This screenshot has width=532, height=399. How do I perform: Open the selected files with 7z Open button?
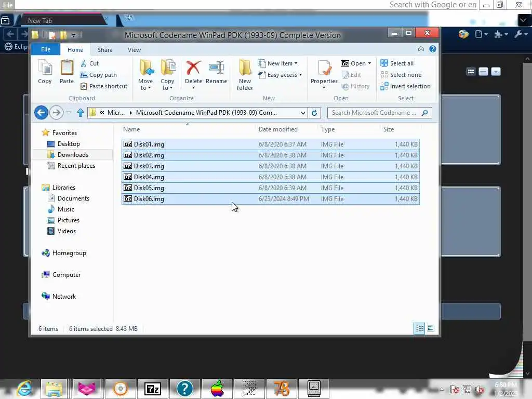point(355,63)
